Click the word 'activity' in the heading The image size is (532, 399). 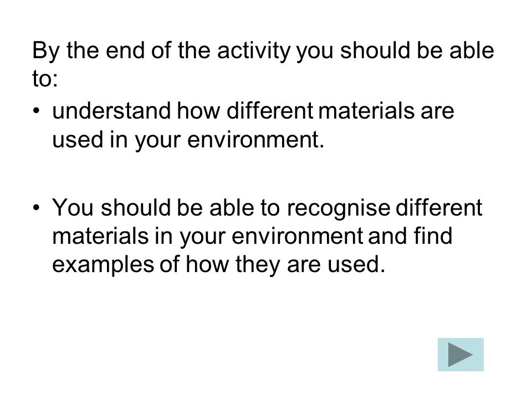click(x=254, y=51)
